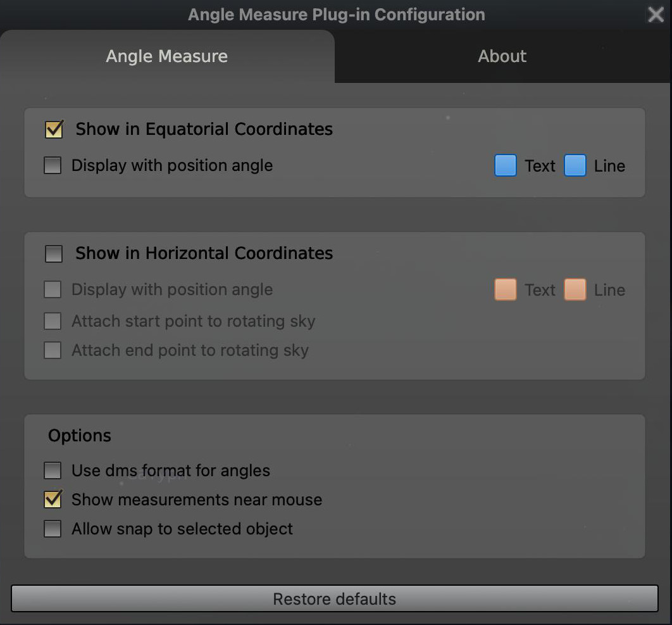Toggle Show measurements near mouse

[53, 500]
